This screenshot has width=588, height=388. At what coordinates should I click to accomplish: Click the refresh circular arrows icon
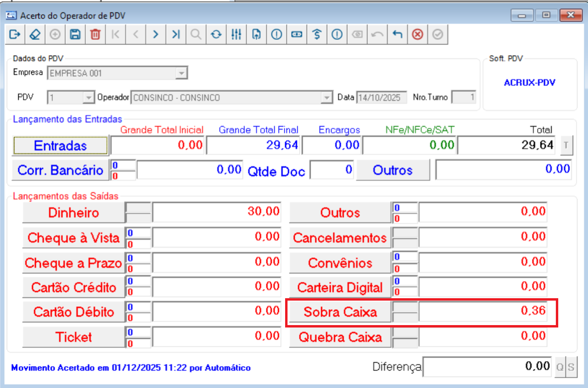(x=216, y=35)
